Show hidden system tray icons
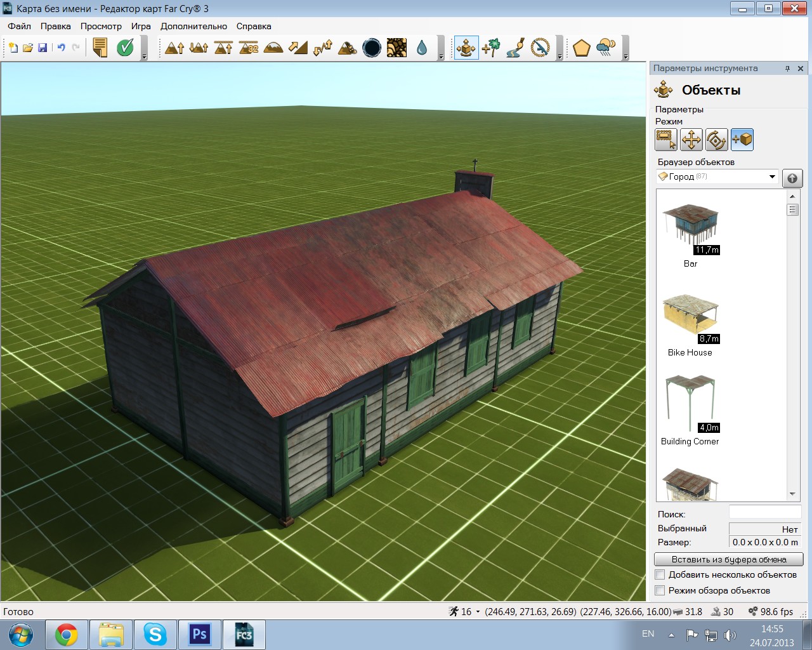 point(671,634)
